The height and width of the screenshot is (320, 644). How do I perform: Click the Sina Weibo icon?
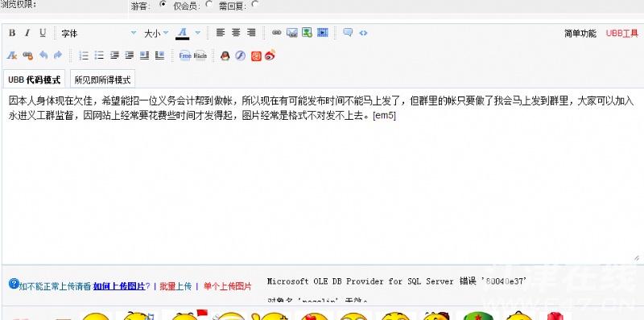point(270,55)
